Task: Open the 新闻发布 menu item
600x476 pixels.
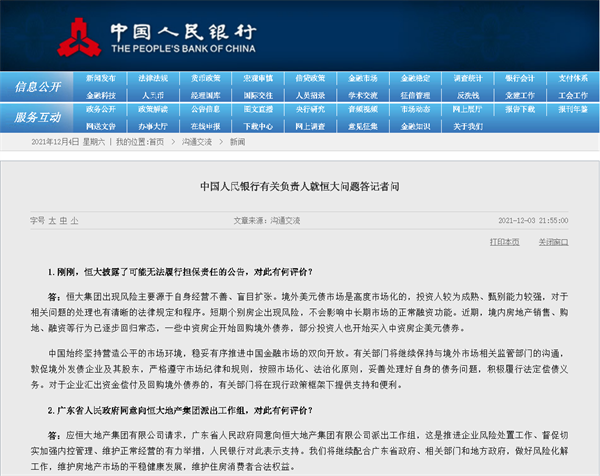Action: pyautogui.click(x=101, y=78)
